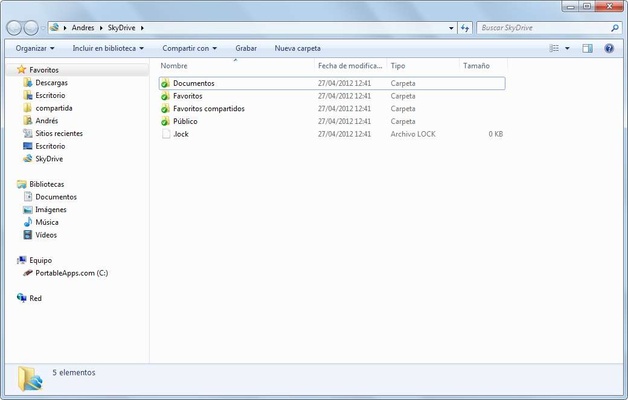Expand the root arrow before Andres in breadcrumb
The image size is (628, 400).
[65, 28]
